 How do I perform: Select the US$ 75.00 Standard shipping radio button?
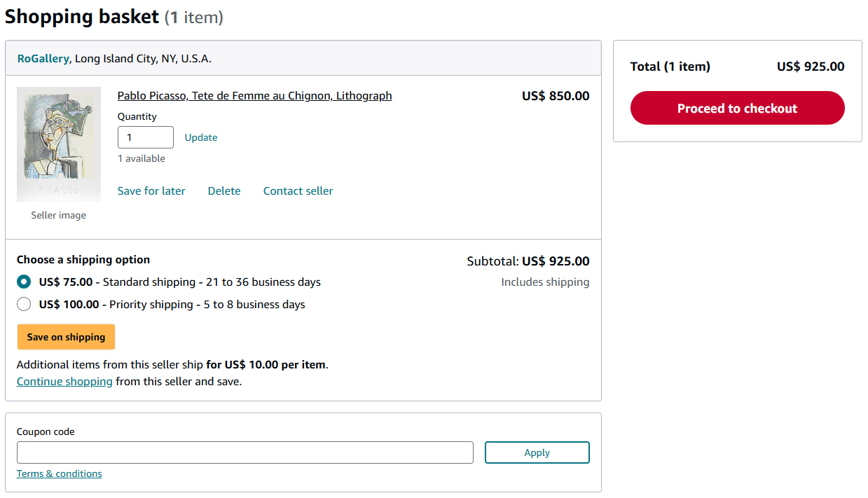tap(24, 282)
